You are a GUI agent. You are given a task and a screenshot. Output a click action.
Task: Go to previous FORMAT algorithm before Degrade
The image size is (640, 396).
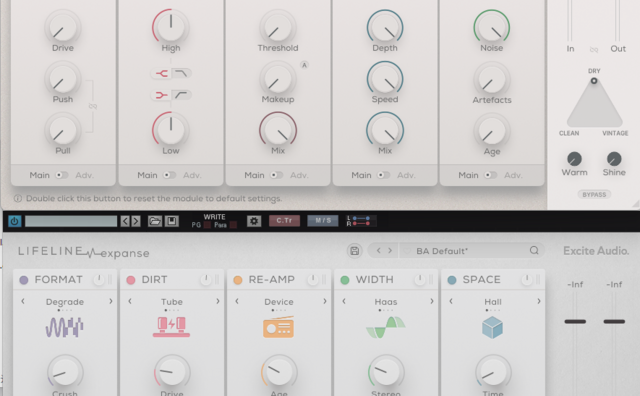tap(23, 301)
